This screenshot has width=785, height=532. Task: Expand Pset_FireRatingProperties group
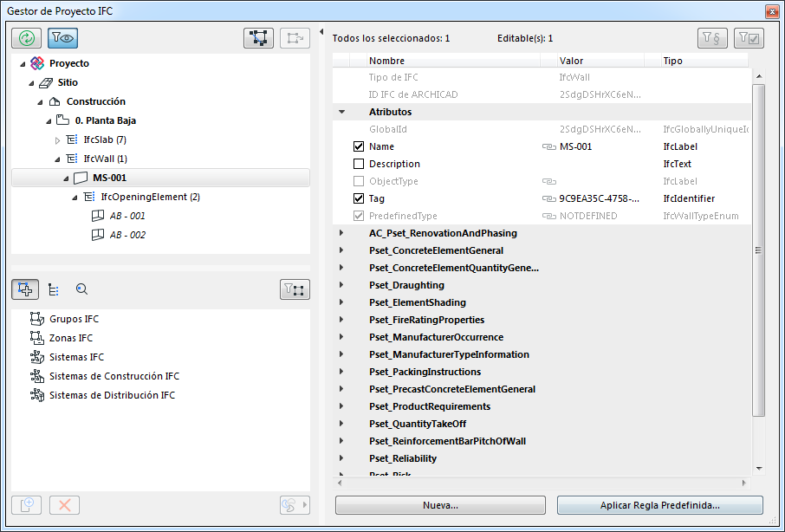[x=341, y=320]
